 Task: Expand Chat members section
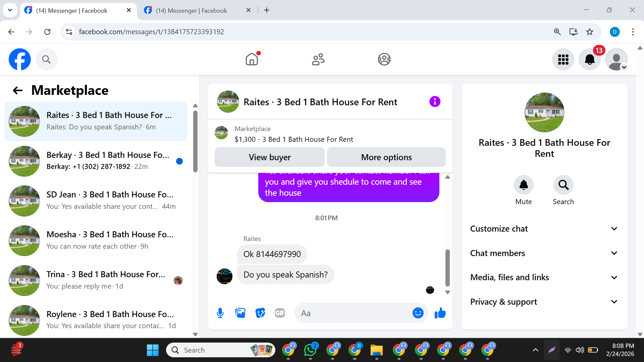pos(544,253)
